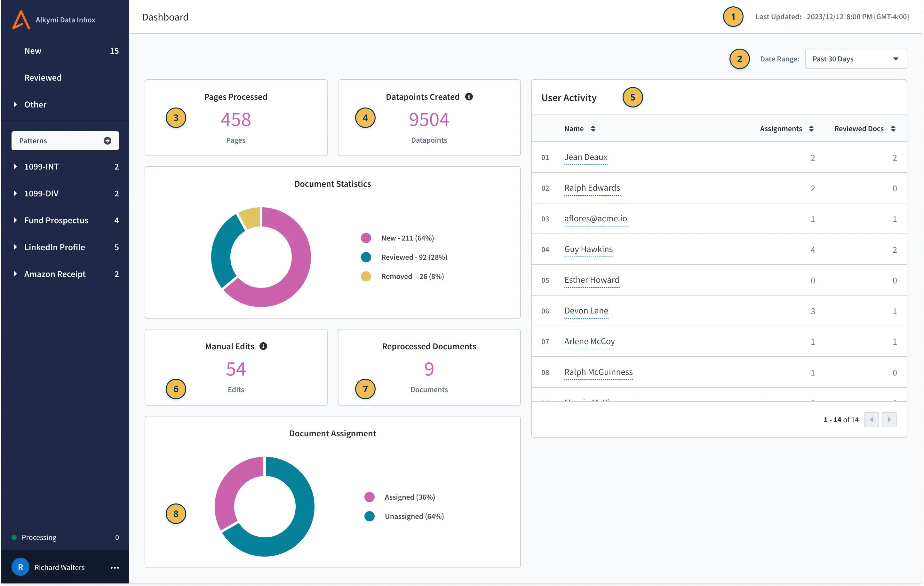
Task: Click the Richard Walters avatar
Action: (20, 567)
